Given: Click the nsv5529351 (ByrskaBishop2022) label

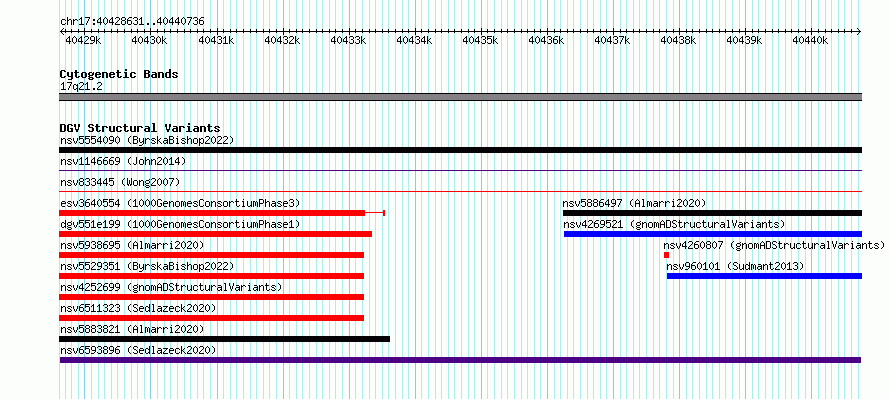Looking at the screenshot, I should pyautogui.click(x=147, y=266).
